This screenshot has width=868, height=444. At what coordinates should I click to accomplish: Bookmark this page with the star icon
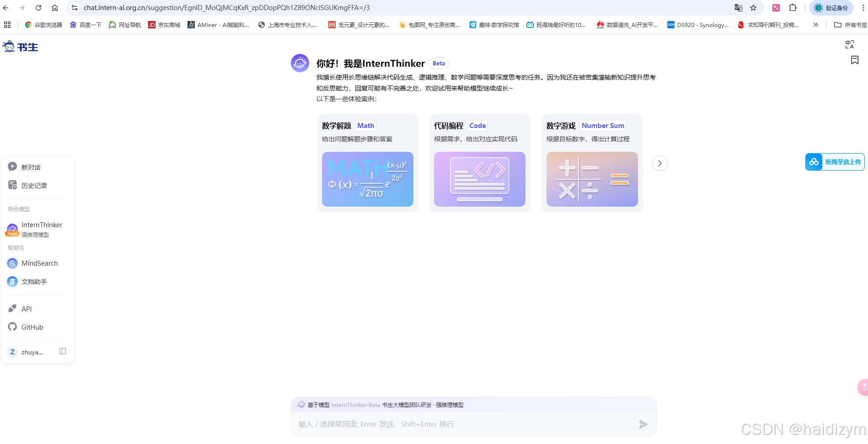[x=753, y=8]
